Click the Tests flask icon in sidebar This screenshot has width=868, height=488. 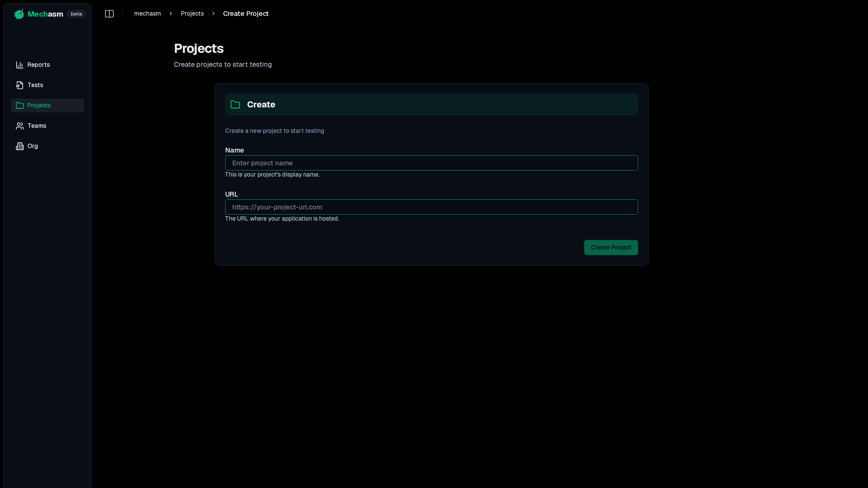pyautogui.click(x=20, y=85)
